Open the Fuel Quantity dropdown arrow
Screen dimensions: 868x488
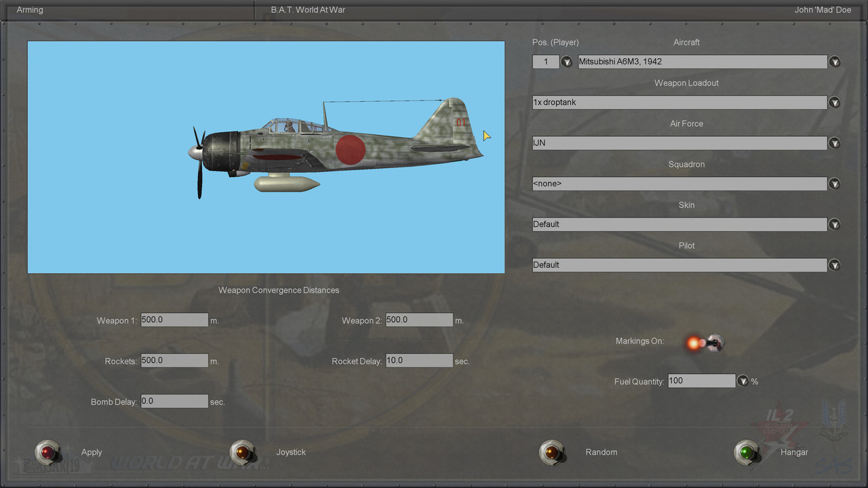coord(743,381)
